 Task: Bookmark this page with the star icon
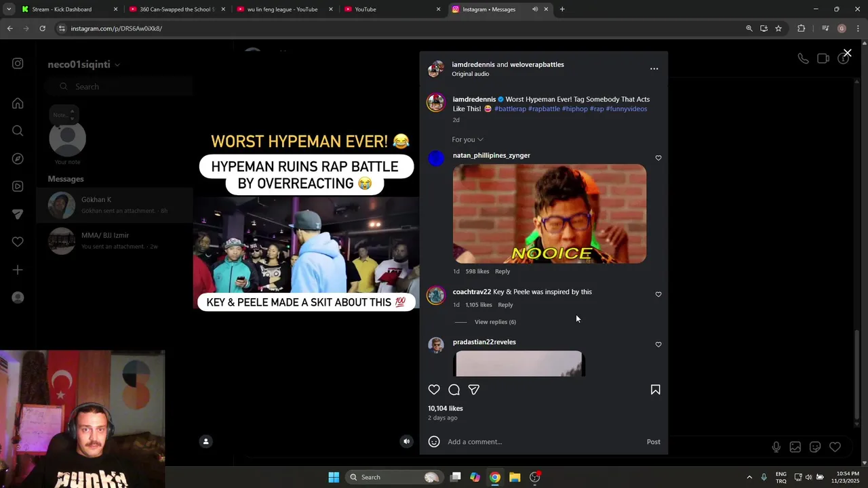tap(778, 28)
